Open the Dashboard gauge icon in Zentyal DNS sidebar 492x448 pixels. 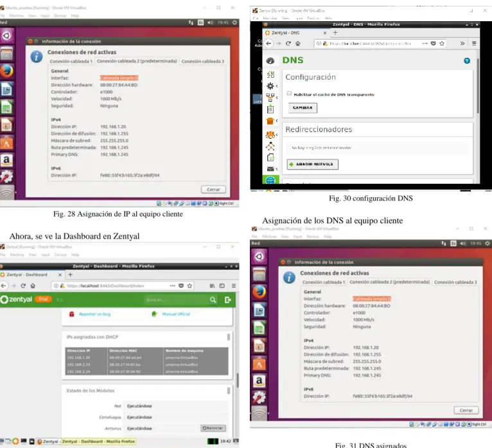coord(270,60)
